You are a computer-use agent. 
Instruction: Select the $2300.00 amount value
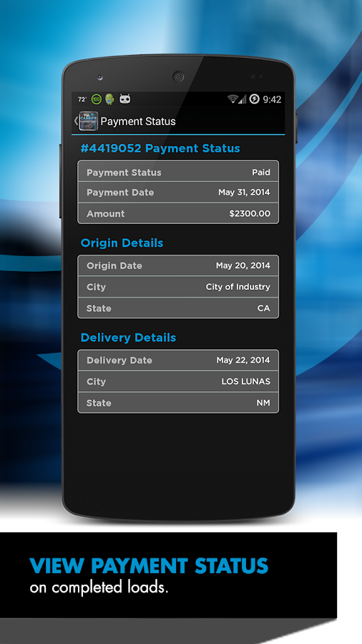coord(250,213)
